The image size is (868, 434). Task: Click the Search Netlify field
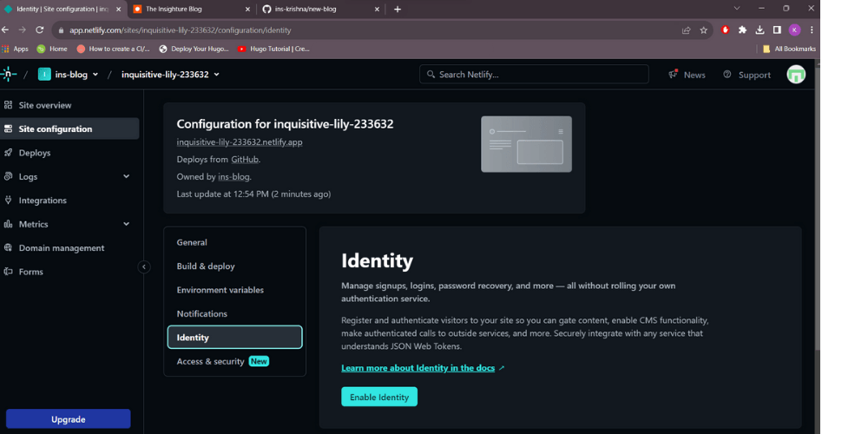pyautogui.click(x=534, y=74)
